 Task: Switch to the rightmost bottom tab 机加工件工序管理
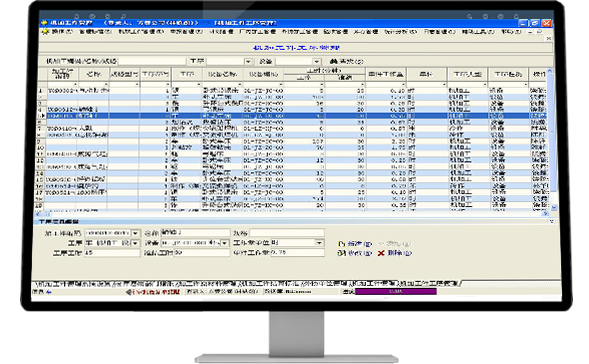point(429,283)
